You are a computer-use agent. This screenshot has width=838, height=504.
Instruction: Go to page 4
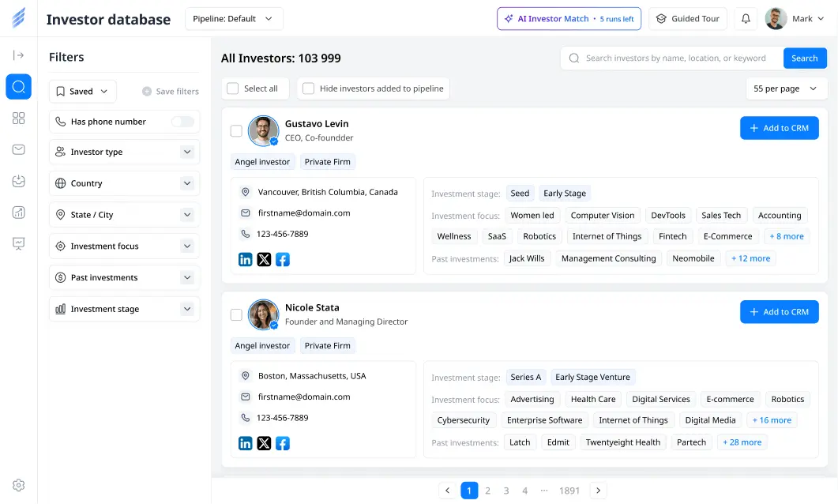click(x=524, y=491)
